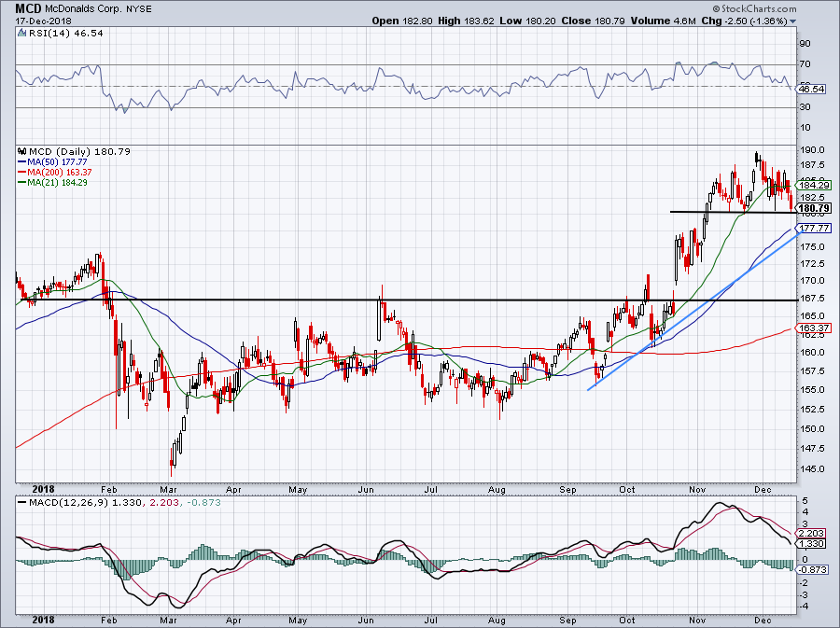
Task: Click the Jun label under the price chart
Action: tap(366, 490)
